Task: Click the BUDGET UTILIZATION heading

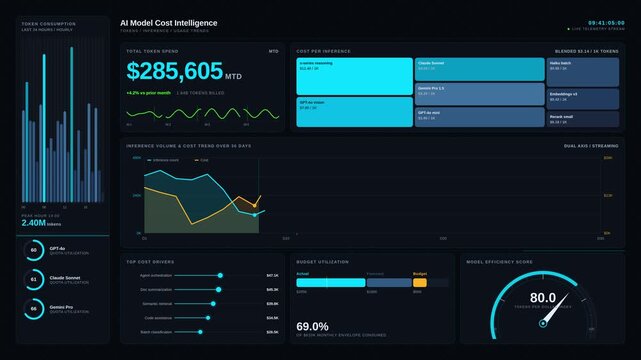Action: [x=323, y=262]
